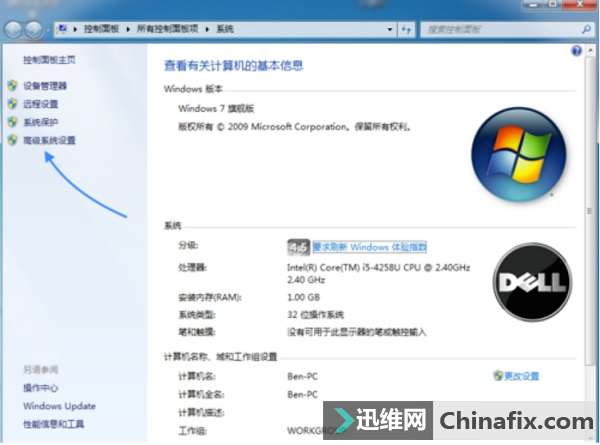Click the shield icon beside 更改设置
Screen dimensions: 600x445
(497, 376)
